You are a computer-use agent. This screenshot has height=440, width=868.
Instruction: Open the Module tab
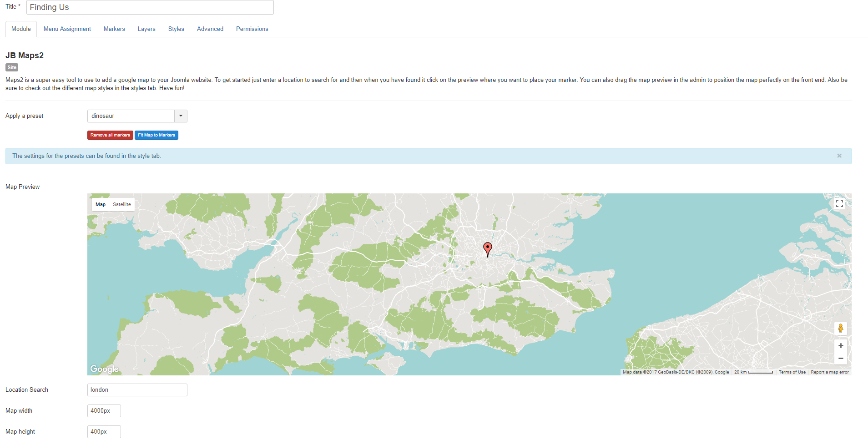point(21,29)
